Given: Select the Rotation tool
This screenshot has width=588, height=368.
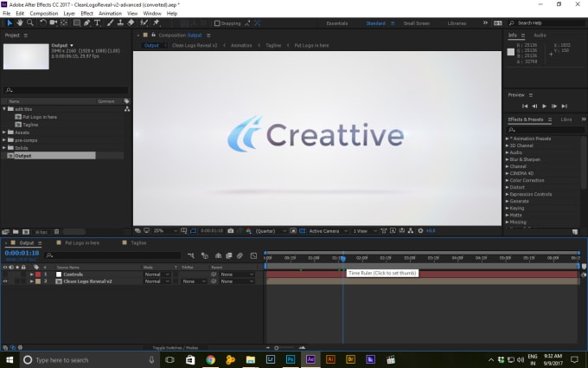Looking at the screenshot, I should coord(43,23).
